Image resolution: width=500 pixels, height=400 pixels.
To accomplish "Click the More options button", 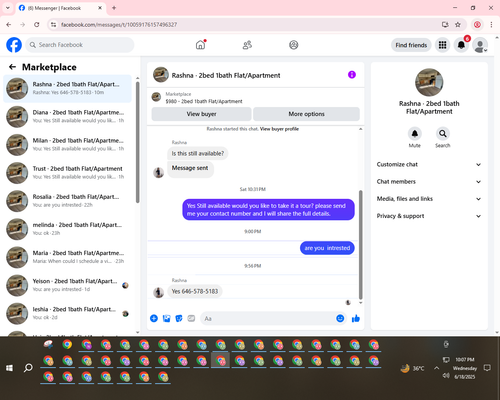I will (x=306, y=114).
